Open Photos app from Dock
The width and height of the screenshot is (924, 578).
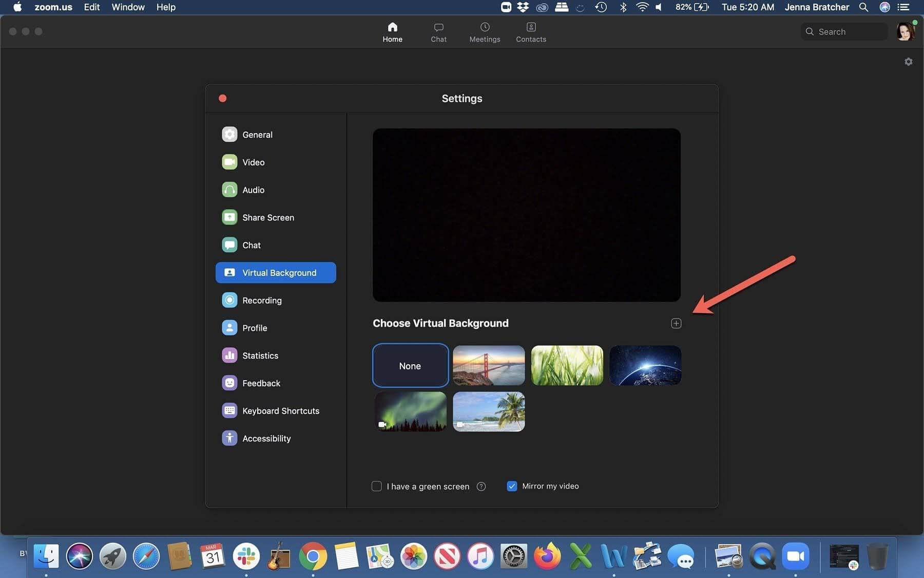coord(413,556)
